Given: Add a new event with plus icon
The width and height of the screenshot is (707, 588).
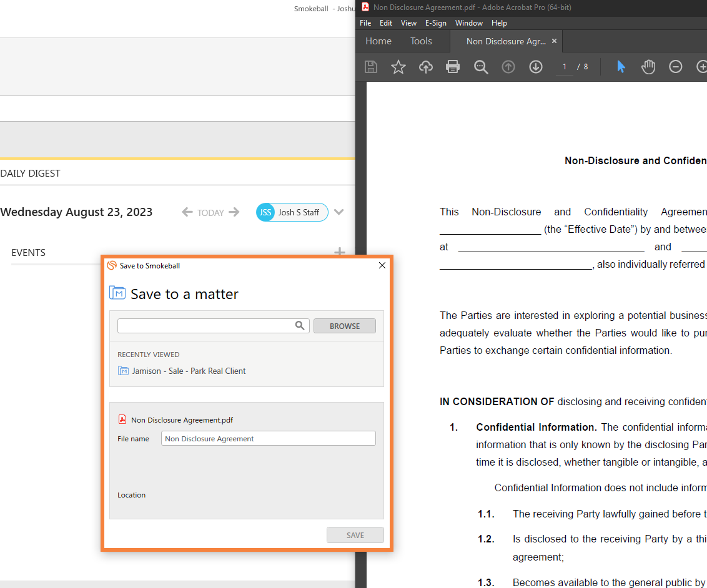Looking at the screenshot, I should [x=340, y=252].
